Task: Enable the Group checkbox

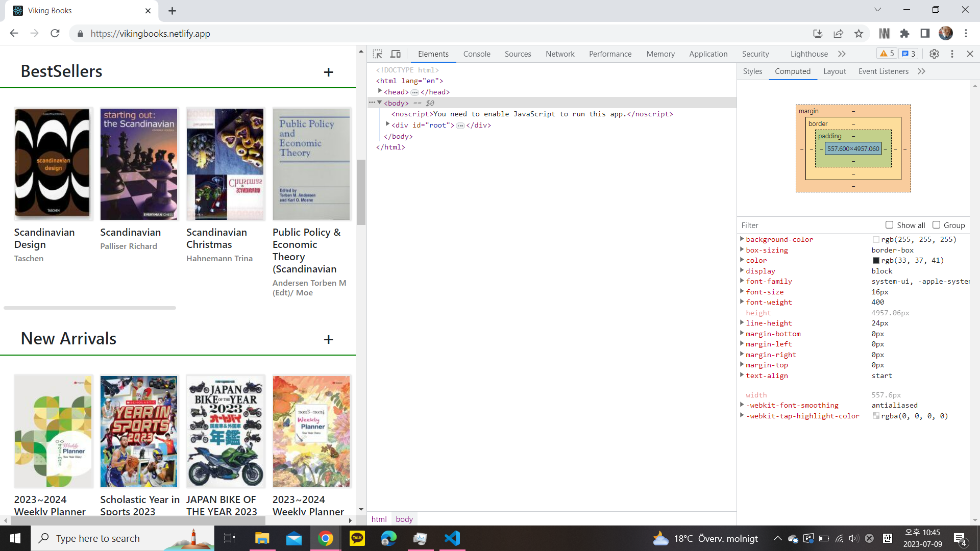Action: coord(937,224)
